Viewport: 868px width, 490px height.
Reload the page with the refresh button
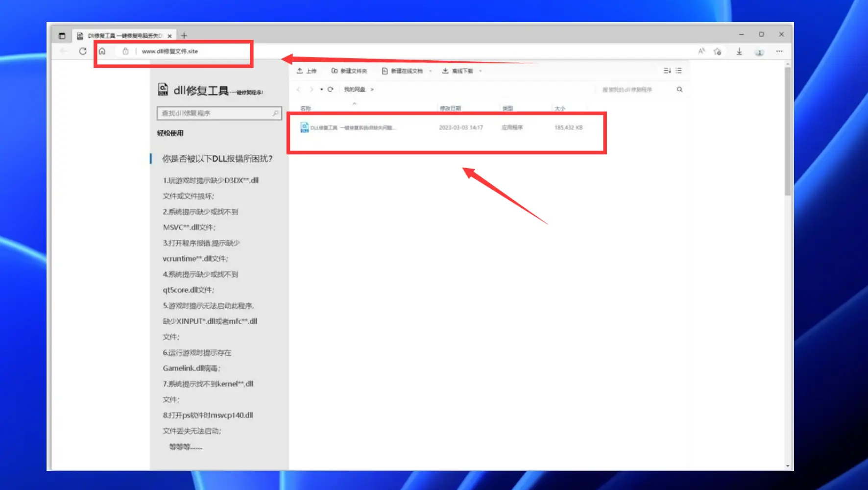click(83, 51)
